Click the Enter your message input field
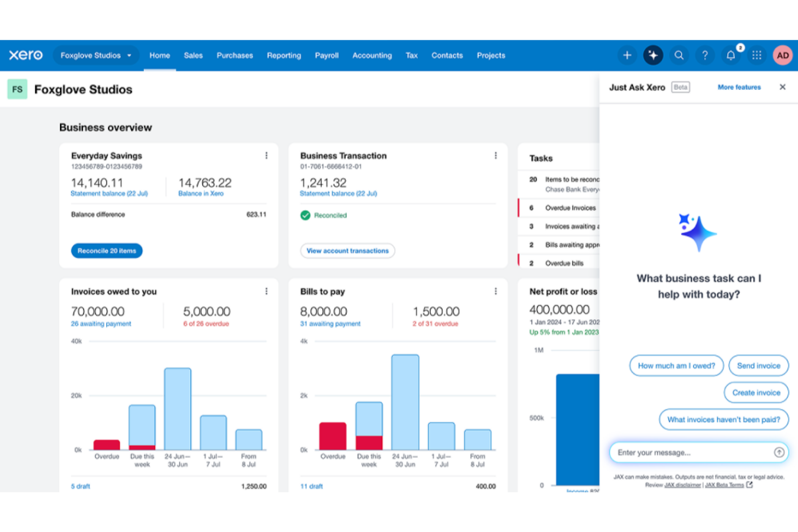The height and width of the screenshot is (532, 798). pyautogui.click(x=690, y=452)
